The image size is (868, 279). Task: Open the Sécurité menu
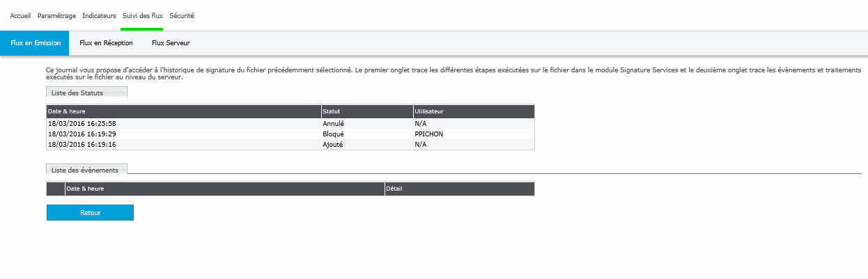[182, 15]
